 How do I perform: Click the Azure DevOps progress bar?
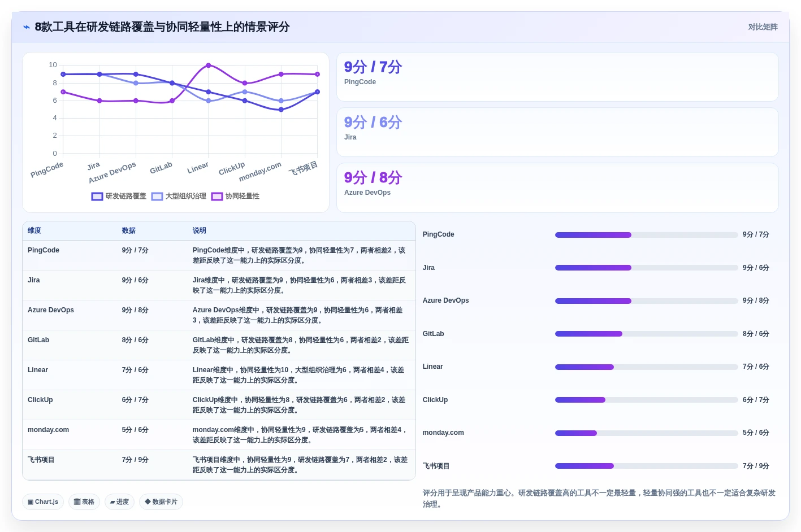(647, 301)
